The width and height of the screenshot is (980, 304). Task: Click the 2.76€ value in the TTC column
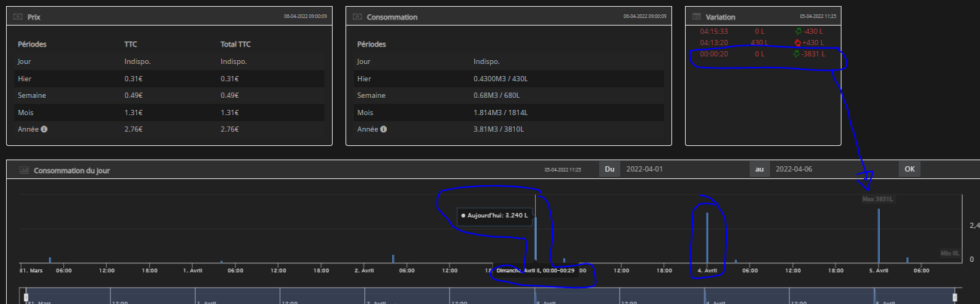pyautogui.click(x=134, y=129)
